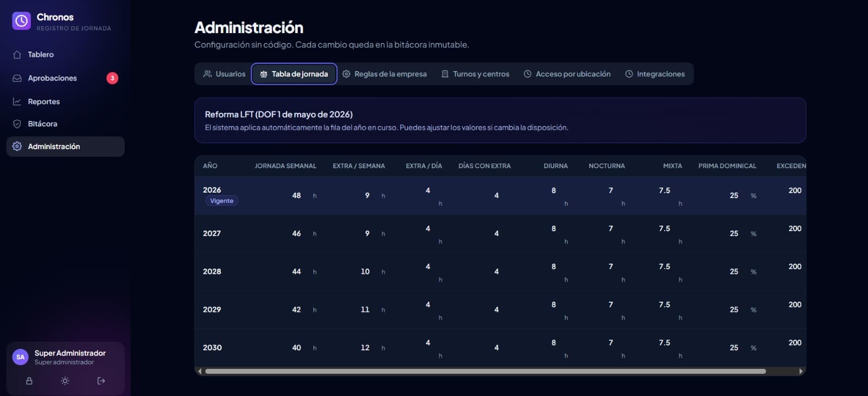
Task: Toggle the theme with the sun icon
Action: point(65,381)
